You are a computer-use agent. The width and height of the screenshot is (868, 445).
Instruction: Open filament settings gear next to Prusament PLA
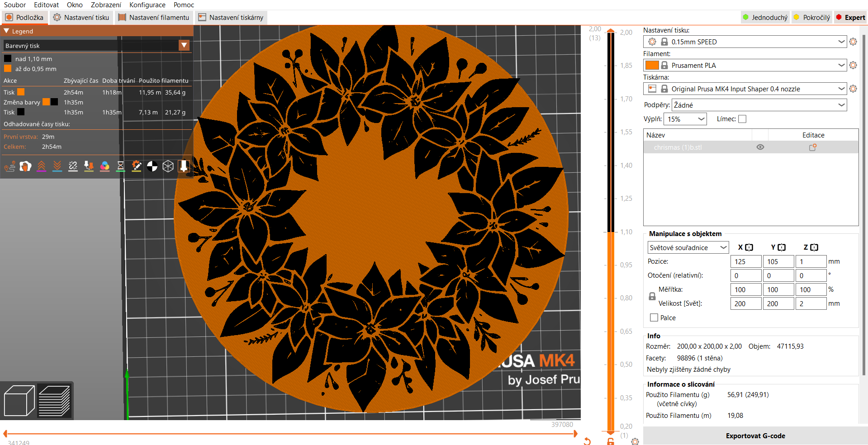pos(853,65)
